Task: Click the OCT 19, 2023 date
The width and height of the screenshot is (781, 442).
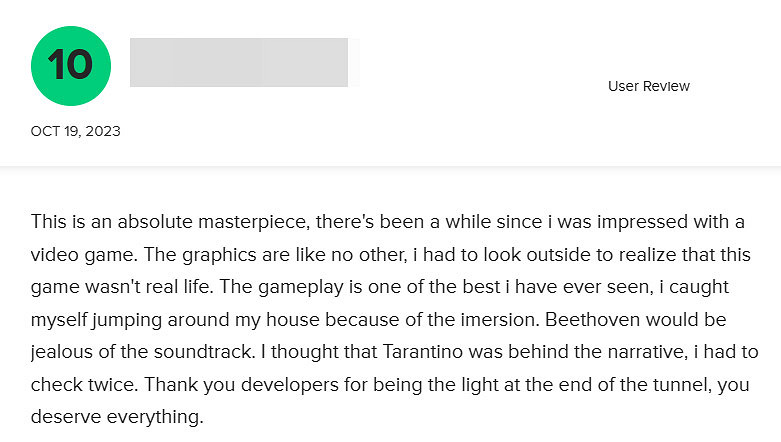Action: click(x=76, y=131)
